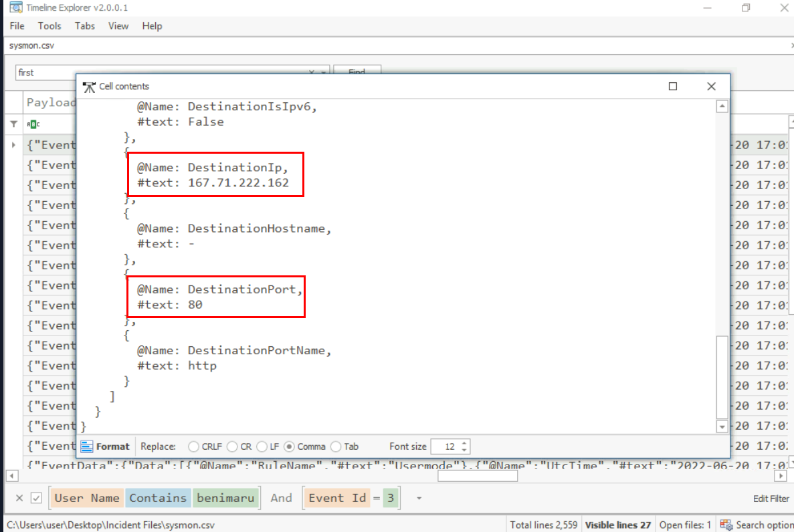Switch to the sysmon.csv tab
The width and height of the screenshot is (794, 532).
(31, 45)
